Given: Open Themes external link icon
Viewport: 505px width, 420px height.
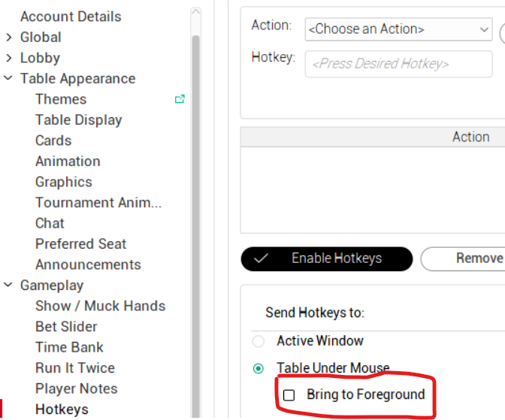Looking at the screenshot, I should point(180,99).
